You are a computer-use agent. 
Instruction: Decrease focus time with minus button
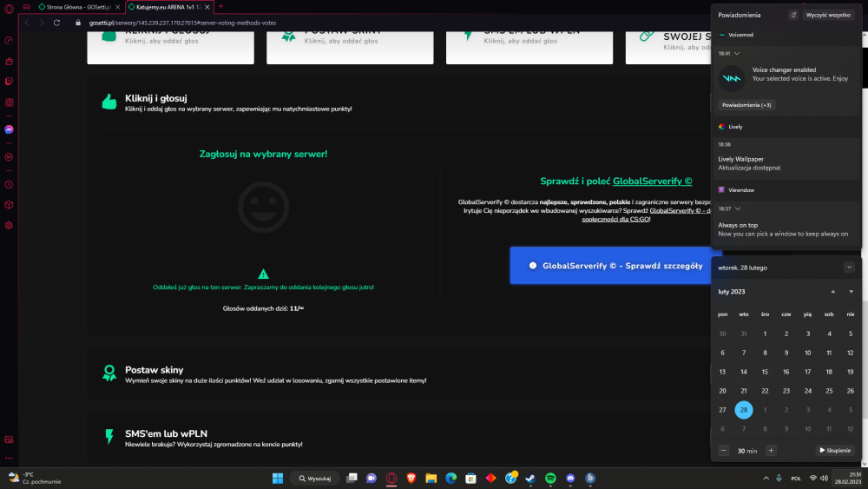click(724, 450)
